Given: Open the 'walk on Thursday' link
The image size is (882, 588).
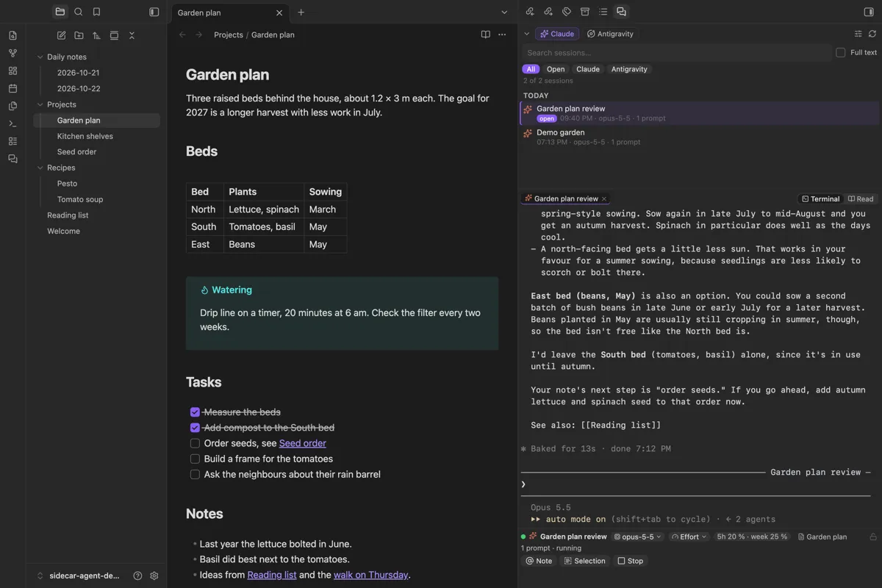Looking at the screenshot, I should coord(370,575).
